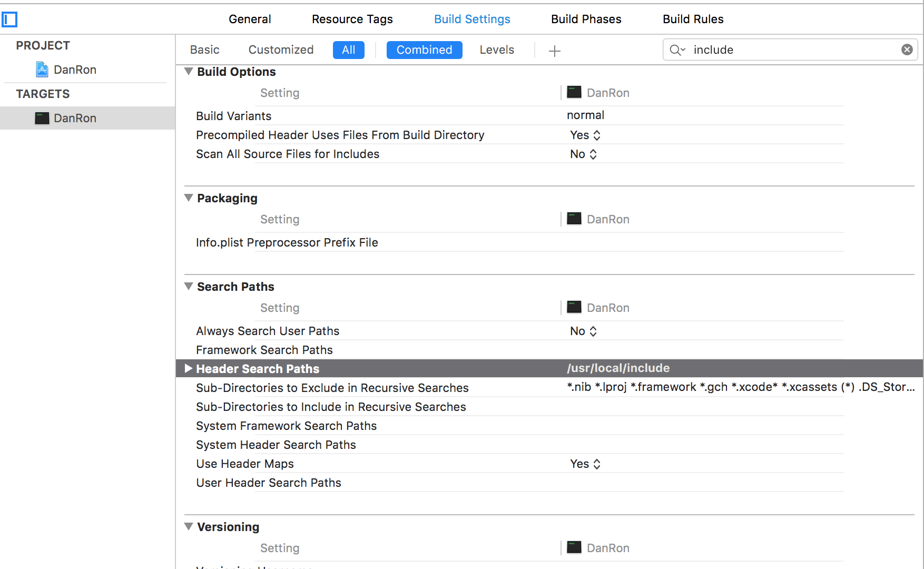Select Sub-Directories to Exclude in Recursive Searches

pyautogui.click(x=332, y=388)
